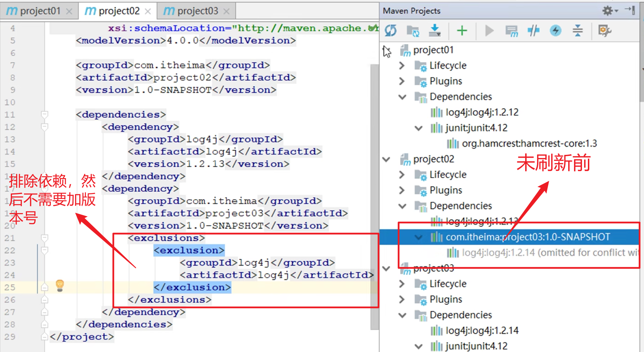Viewport: 644px width, 352px height.
Task: Expand Lifecycle under project01
Action: (402, 65)
